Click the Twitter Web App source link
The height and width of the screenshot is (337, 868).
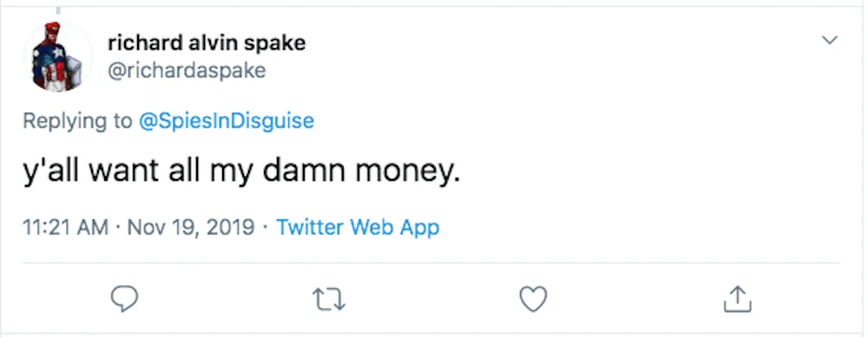point(358,228)
